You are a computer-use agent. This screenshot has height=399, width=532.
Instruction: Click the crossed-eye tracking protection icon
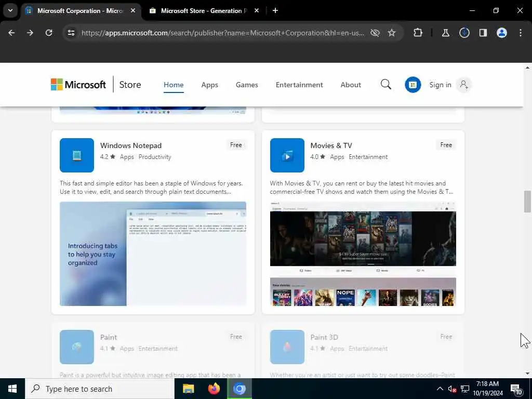[x=375, y=33]
